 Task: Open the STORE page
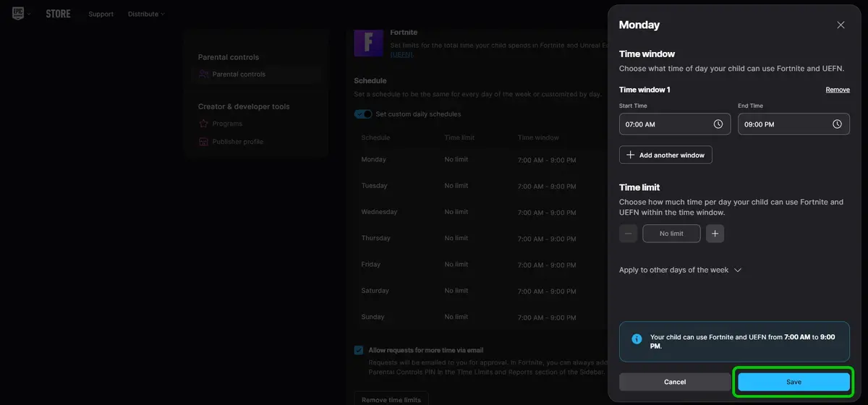58,14
